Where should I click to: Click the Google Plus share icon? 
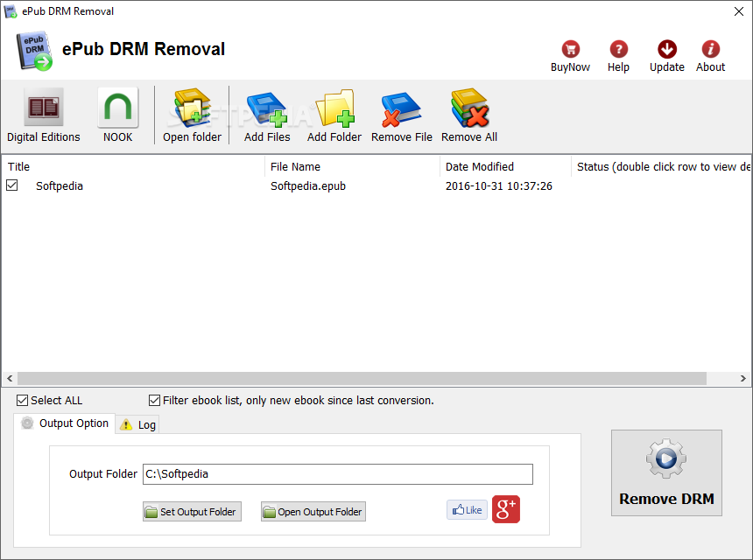click(x=506, y=509)
